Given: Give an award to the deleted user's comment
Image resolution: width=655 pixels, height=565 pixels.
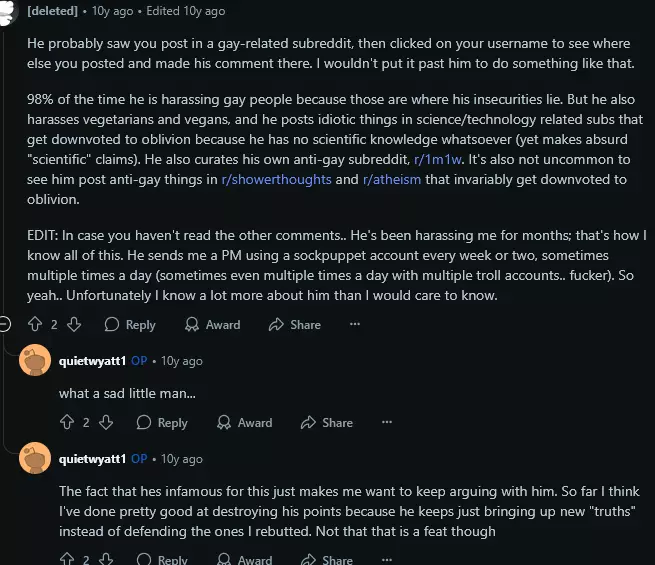Looking at the screenshot, I should [x=212, y=324].
